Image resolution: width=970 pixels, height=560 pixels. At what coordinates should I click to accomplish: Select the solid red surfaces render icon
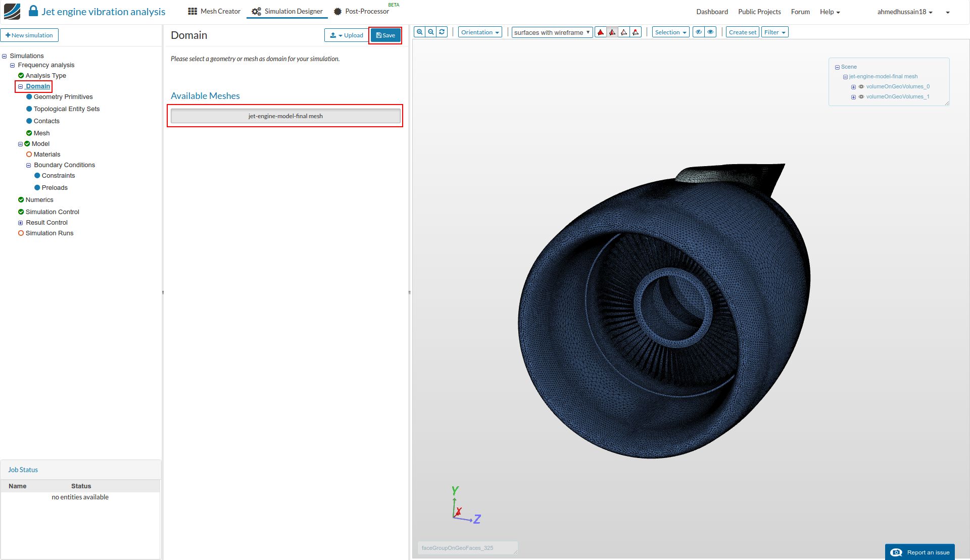(601, 32)
